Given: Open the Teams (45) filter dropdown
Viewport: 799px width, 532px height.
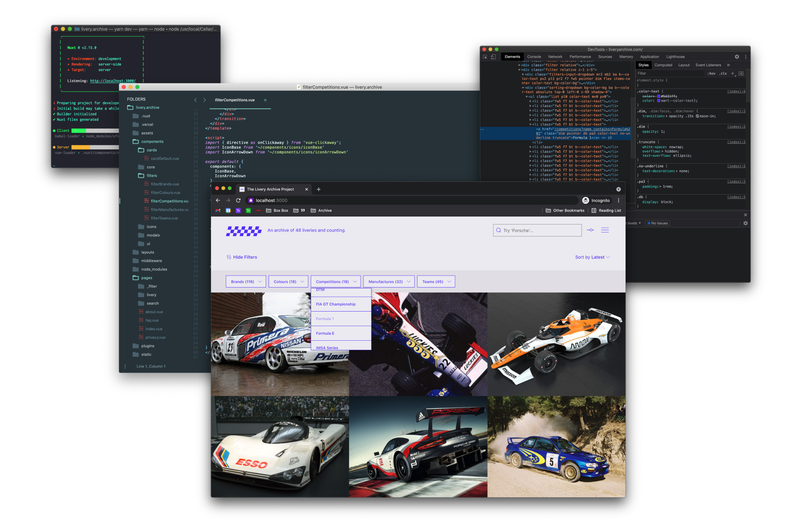Looking at the screenshot, I should coord(436,282).
